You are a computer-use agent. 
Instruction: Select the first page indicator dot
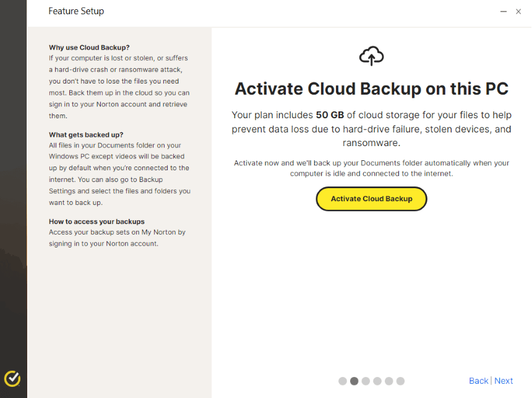coord(343,381)
